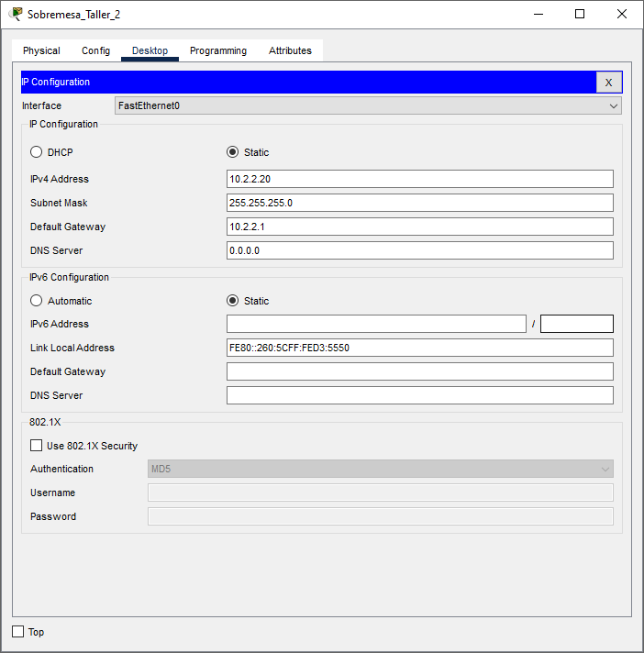Minimize the Sobremesa_Taller_2 window
This screenshot has height=653, width=644.
tap(538, 14)
